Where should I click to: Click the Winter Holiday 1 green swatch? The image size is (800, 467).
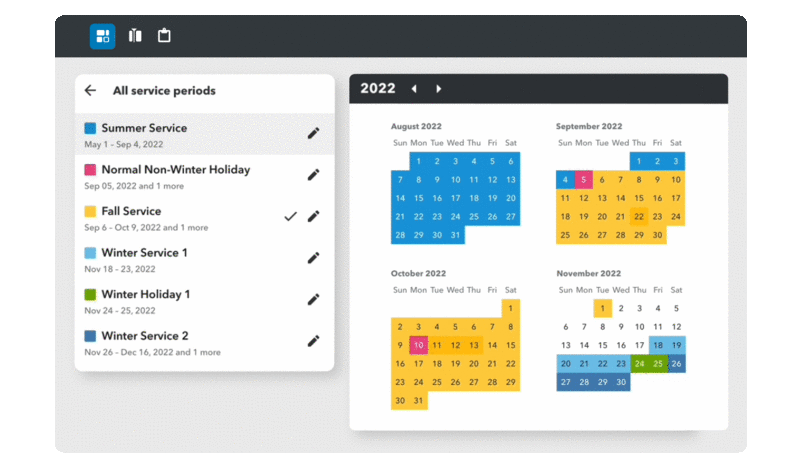(90, 294)
